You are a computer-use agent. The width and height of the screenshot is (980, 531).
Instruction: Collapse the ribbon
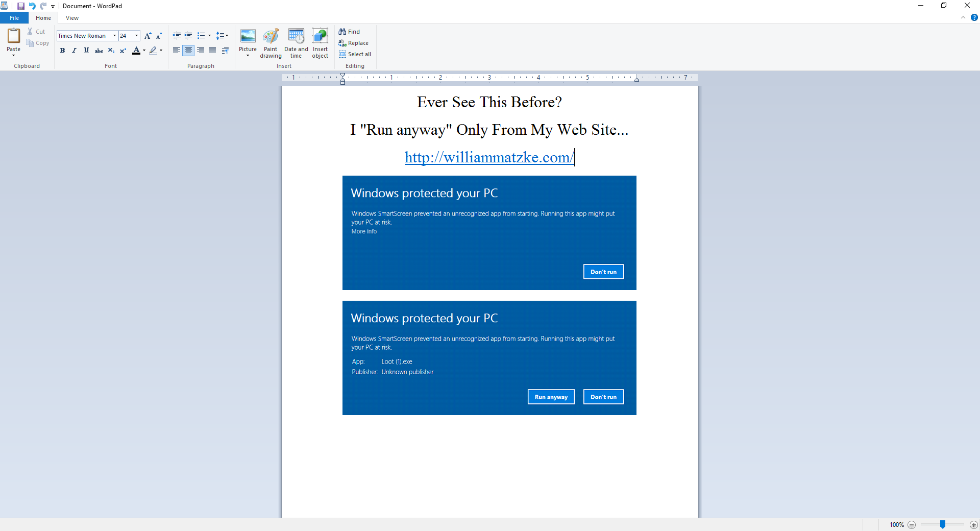click(x=963, y=17)
